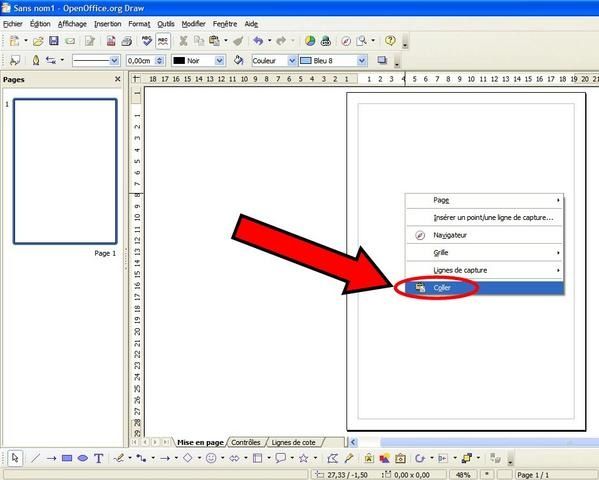Select the Rectangle drawing tool
This screenshot has width=599, height=480.
tap(67, 458)
